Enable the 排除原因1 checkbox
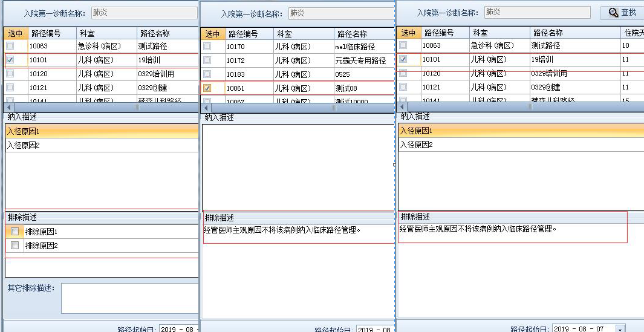Viewport: 644px width, 332px height. pyautogui.click(x=15, y=232)
